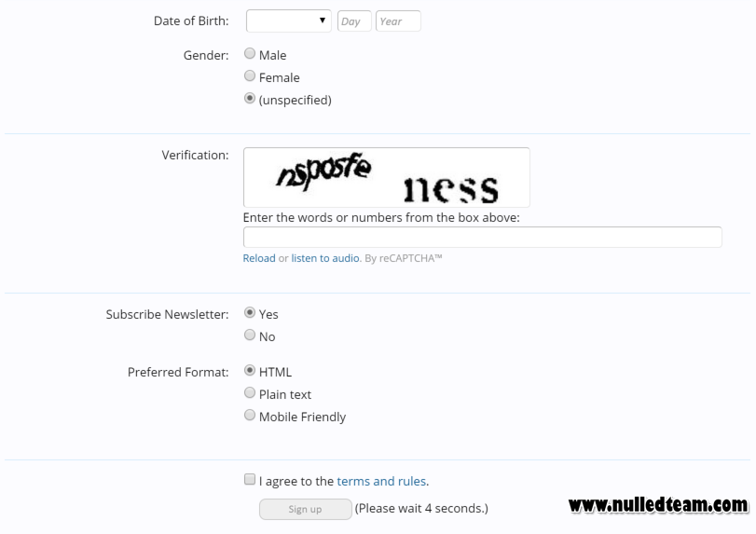This screenshot has width=756, height=534.
Task: Click the Year input field
Action: (x=398, y=21)
